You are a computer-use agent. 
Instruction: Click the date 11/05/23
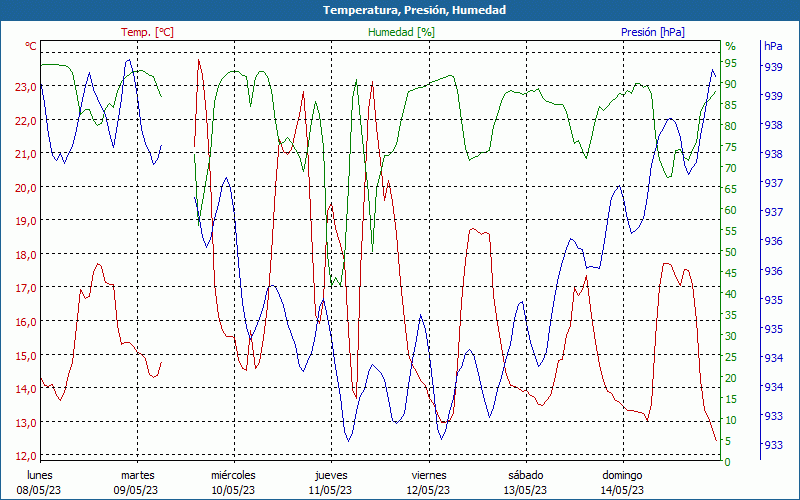click(x=330, y=490)
